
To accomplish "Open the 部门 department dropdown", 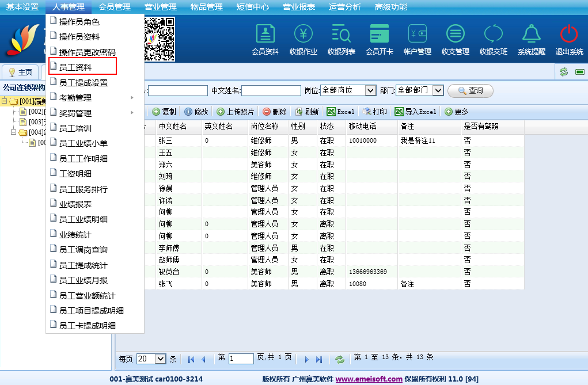I will [419, 90].
